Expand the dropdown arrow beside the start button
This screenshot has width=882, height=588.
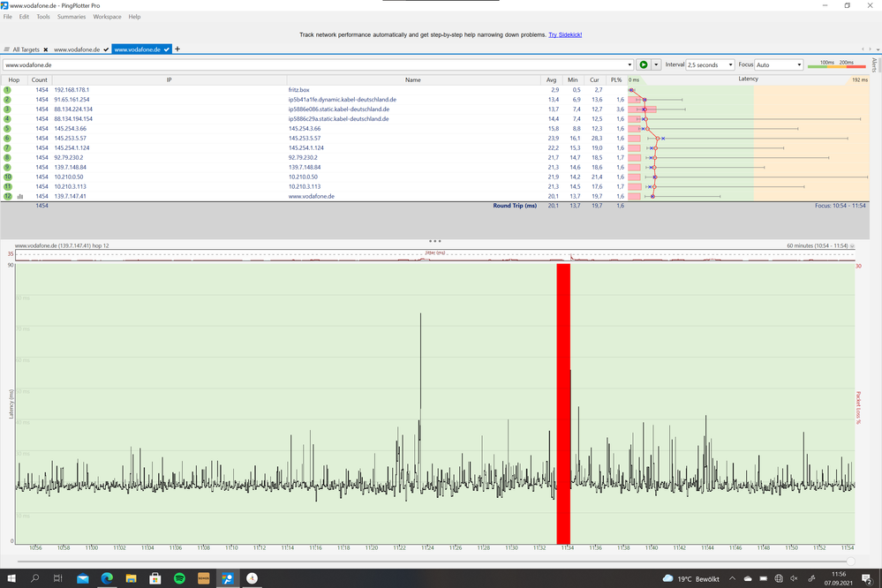click(657, 64)
